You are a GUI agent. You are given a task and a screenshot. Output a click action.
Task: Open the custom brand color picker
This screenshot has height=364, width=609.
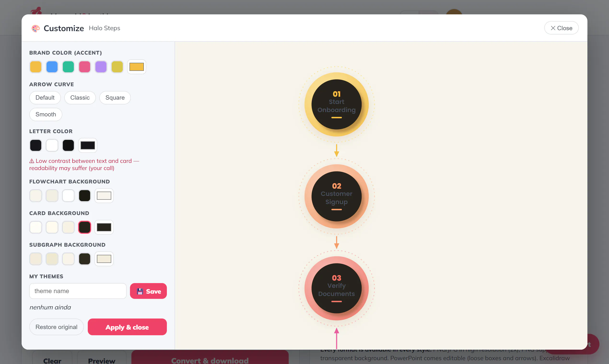[136, 67]
